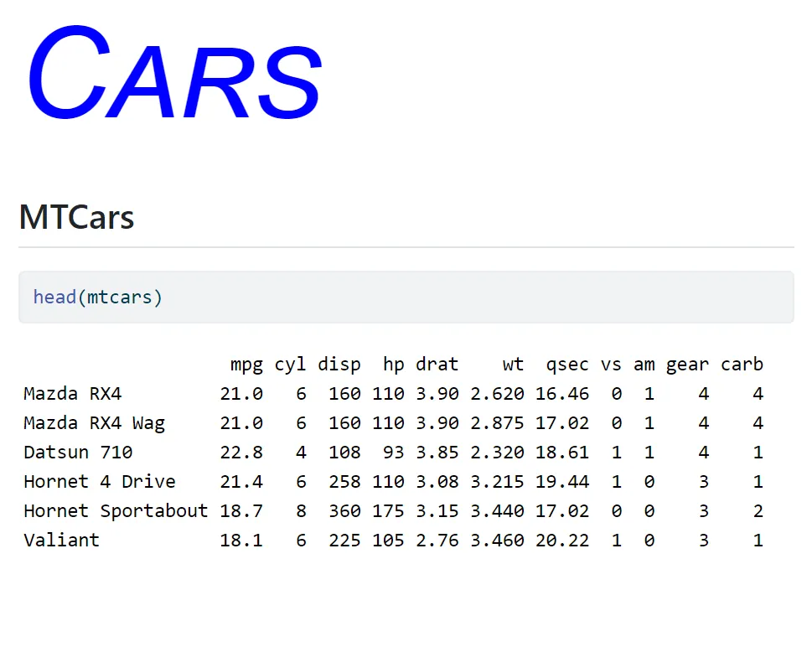This screenshot has width=812, height=652.
Task: Click the 22.8 mpg value for Datsun
Action: (241, 452)
